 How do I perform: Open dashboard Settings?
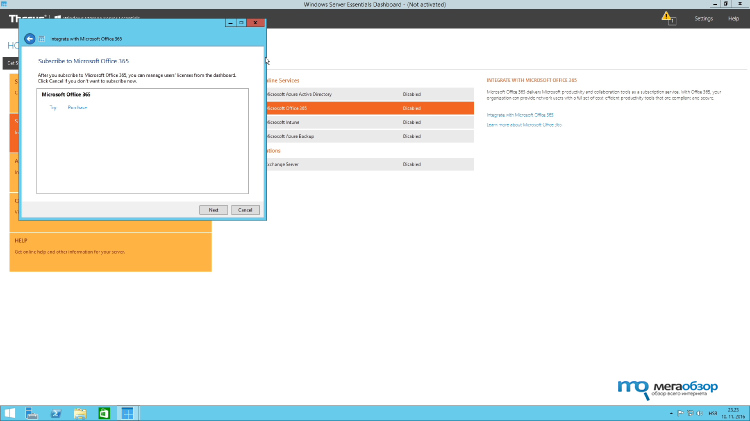pyautogui.click(x=704, y=19)
